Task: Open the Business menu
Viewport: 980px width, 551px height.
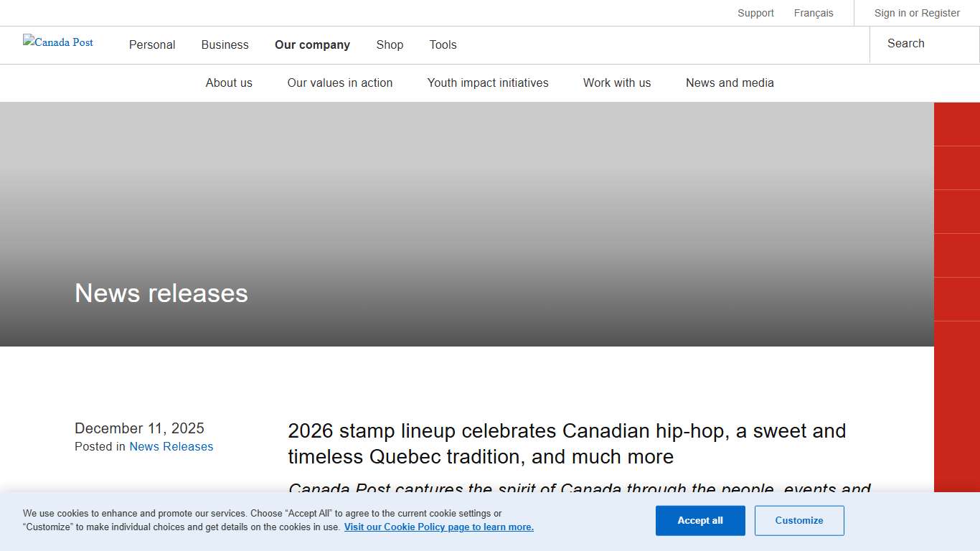Action: tap(225, 44)
